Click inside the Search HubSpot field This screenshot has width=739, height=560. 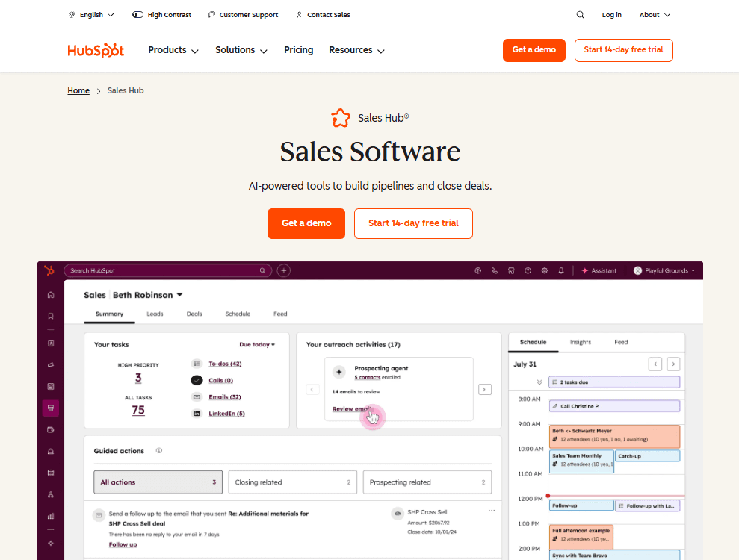[x=167, y=270]
